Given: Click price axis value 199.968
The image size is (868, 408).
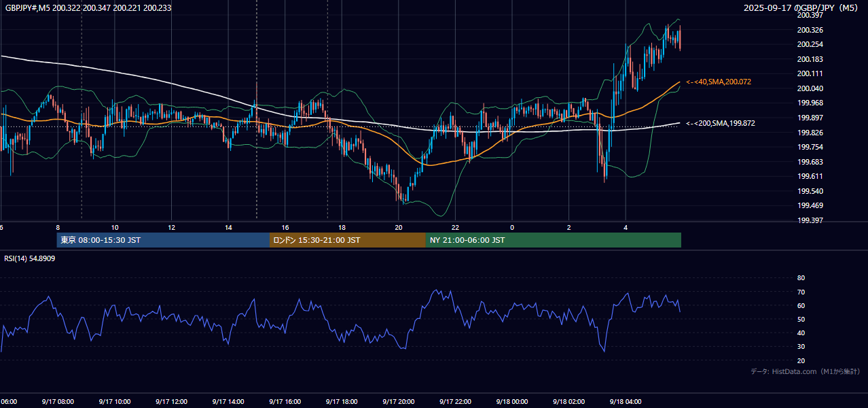Looking at the screenshot, I should 809,103.
